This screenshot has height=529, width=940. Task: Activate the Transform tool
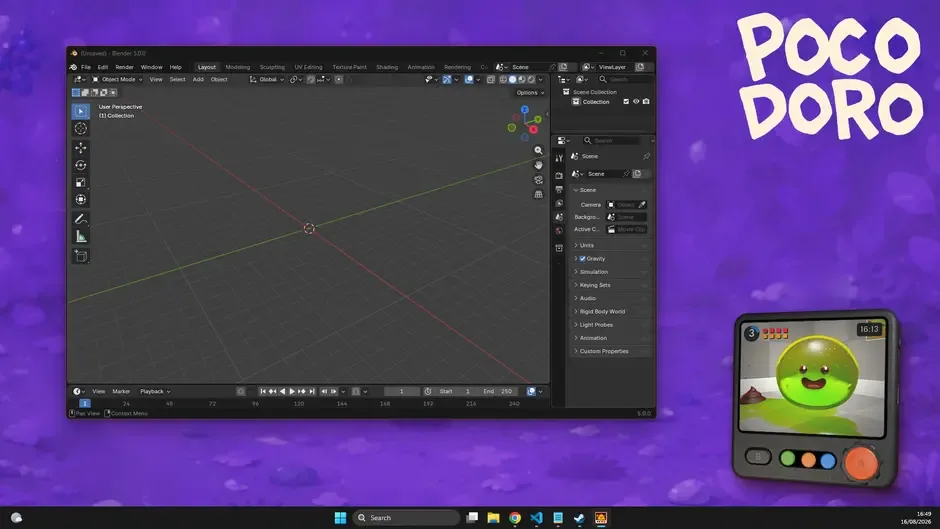click(81, 200)
